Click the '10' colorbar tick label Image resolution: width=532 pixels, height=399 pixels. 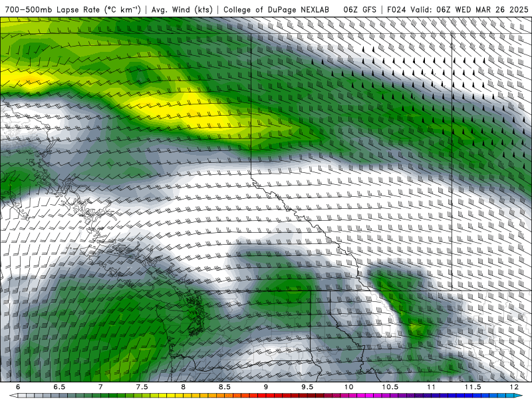(348, 387)
